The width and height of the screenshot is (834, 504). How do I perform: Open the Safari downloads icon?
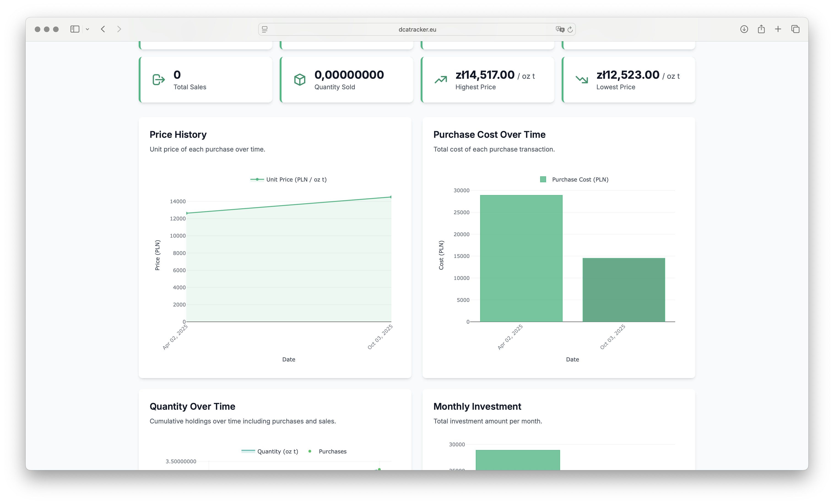[x=744, y=29]
